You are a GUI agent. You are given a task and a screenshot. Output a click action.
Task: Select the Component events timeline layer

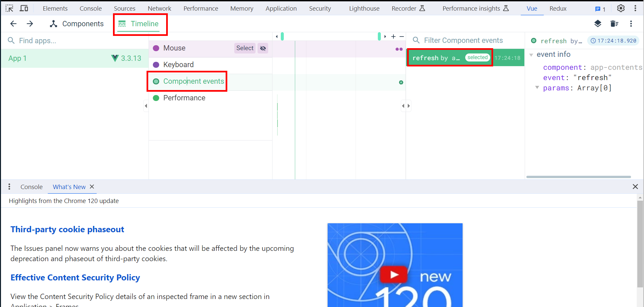pyautogui.click(x=211, y=81)
